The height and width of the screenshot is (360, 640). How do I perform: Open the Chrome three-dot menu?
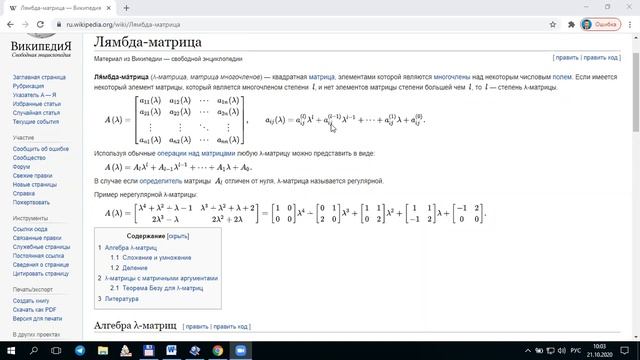click(630, 24)
